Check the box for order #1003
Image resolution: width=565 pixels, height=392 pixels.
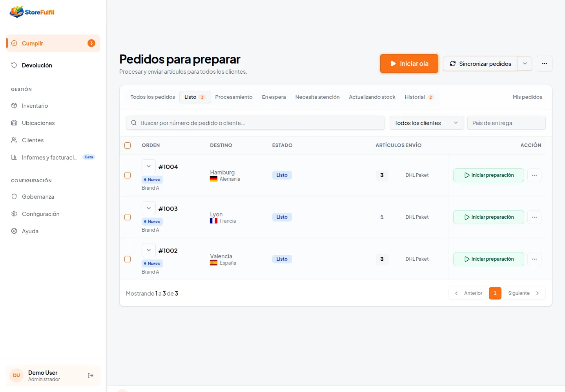pyautogui.click(x=128, y=217)
